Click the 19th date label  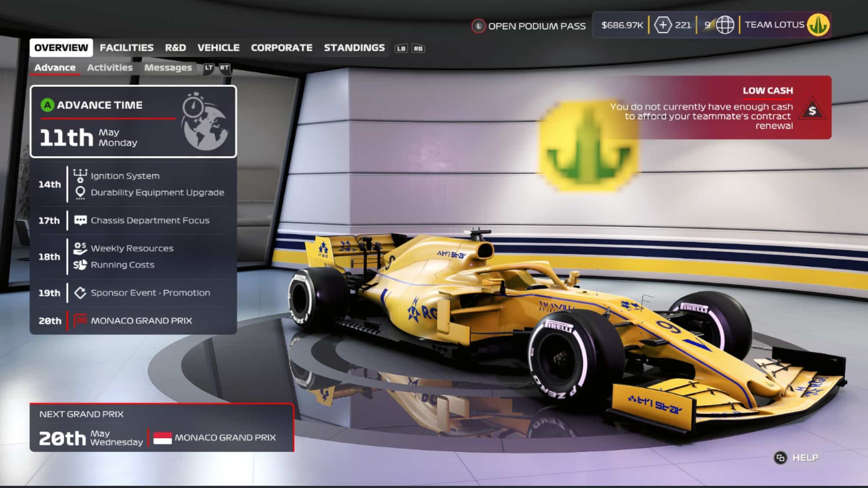(49, 293)
